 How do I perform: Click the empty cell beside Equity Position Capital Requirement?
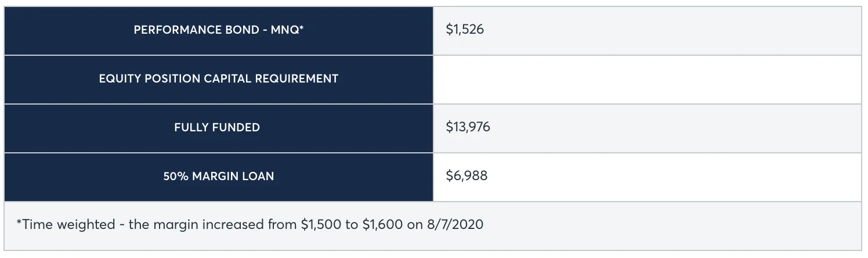647,79
